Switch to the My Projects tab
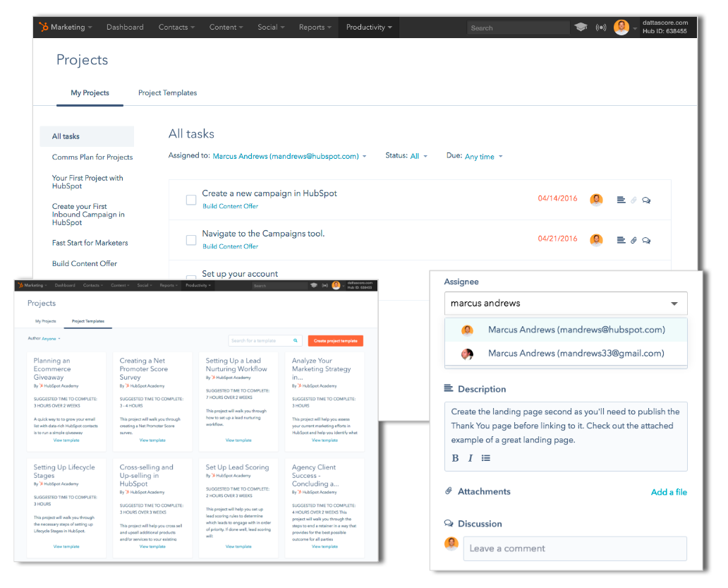The image size is (728, 588). tap(90, 93)
